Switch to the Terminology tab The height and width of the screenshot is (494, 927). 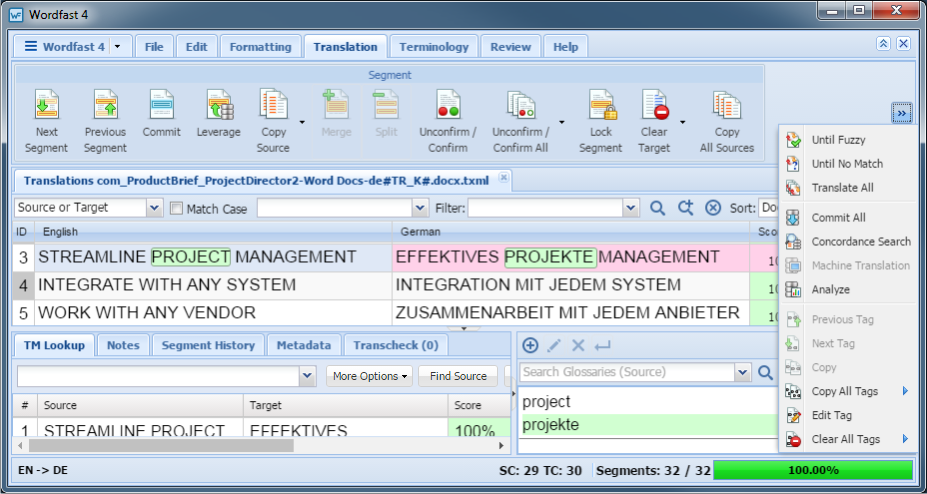click(x=434, y=47)
